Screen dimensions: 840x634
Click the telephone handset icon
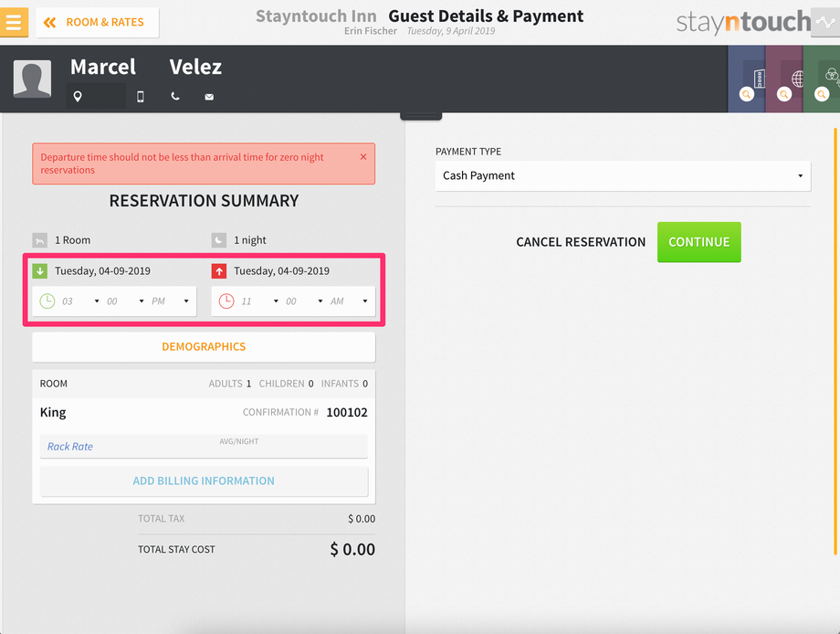(175, 97)
